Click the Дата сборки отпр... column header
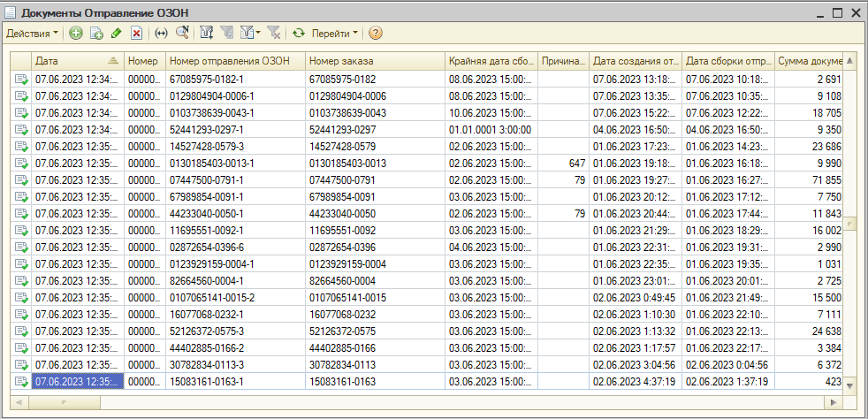868x419 pixels. [x=728, y=61]
